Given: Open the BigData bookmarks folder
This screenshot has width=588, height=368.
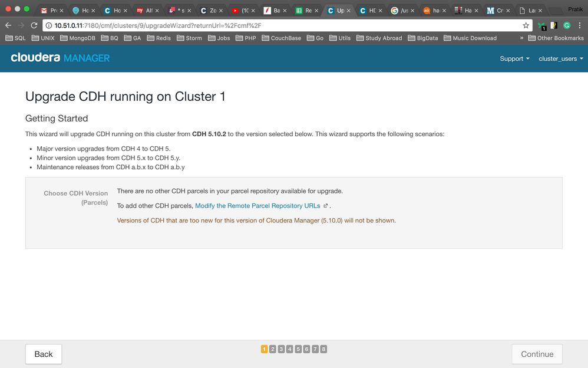Looking at the screenshot, I should (423, 38).
